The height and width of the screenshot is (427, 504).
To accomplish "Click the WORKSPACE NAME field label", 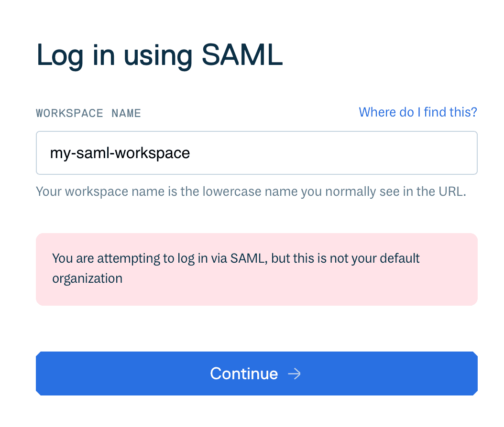I will [x=88, y=114].
